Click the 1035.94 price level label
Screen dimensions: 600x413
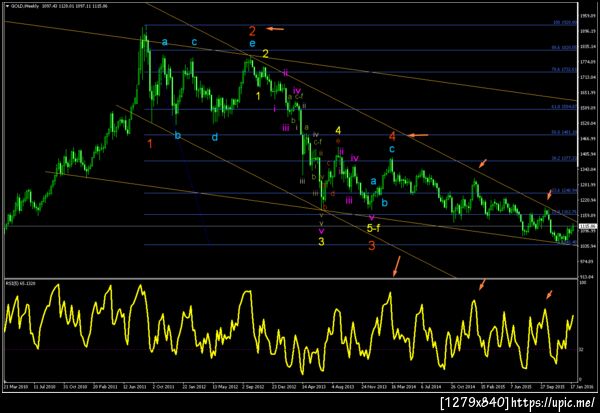click(x=588, y=246)
